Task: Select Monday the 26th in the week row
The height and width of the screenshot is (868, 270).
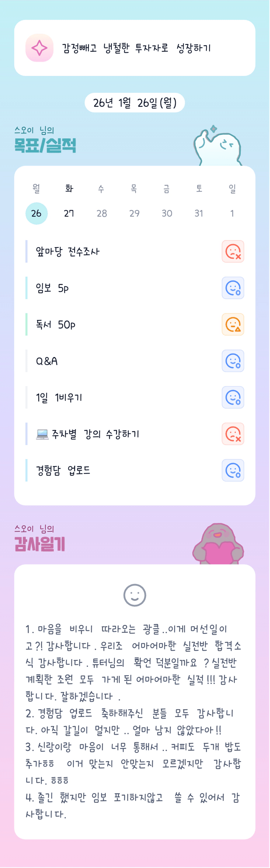Action: 36,213
